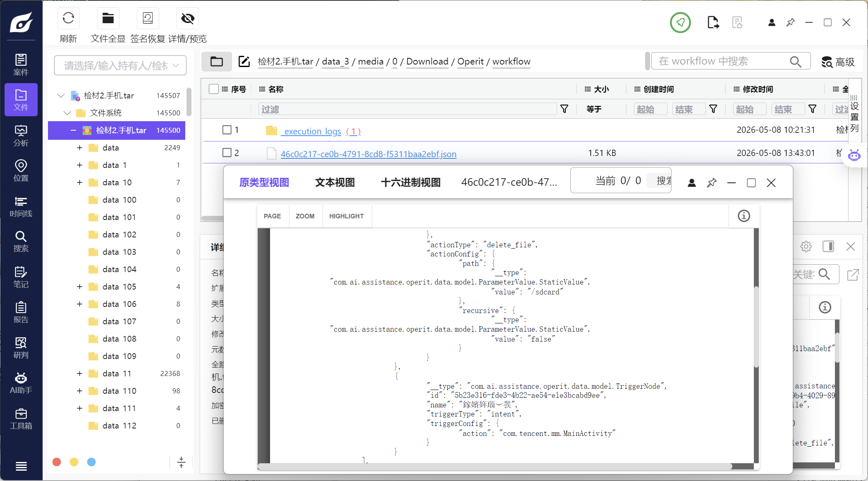Check the select-all checkbox in table header

coord(214,89)
